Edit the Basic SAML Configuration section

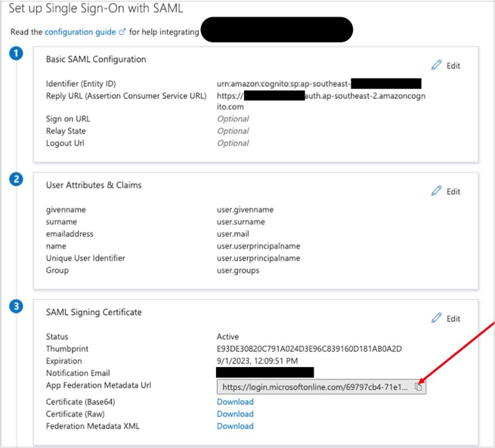(x=446, y=66)
